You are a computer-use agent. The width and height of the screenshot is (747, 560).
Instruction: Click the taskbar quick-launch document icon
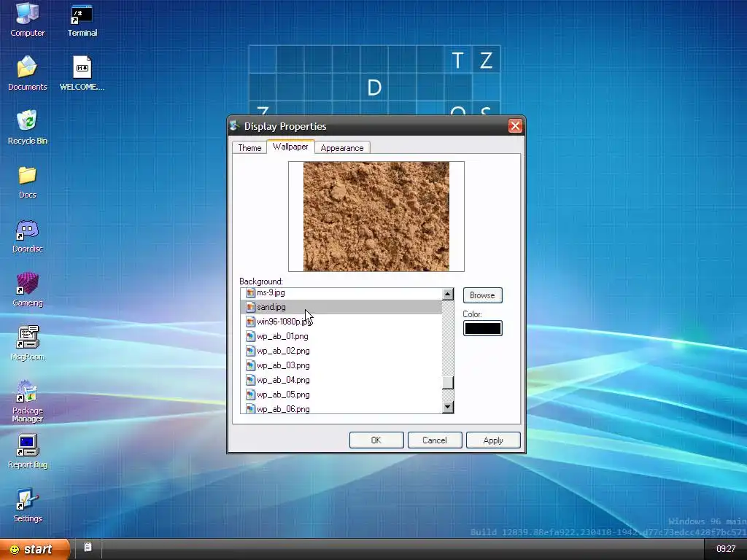click(x=88, y=548)
